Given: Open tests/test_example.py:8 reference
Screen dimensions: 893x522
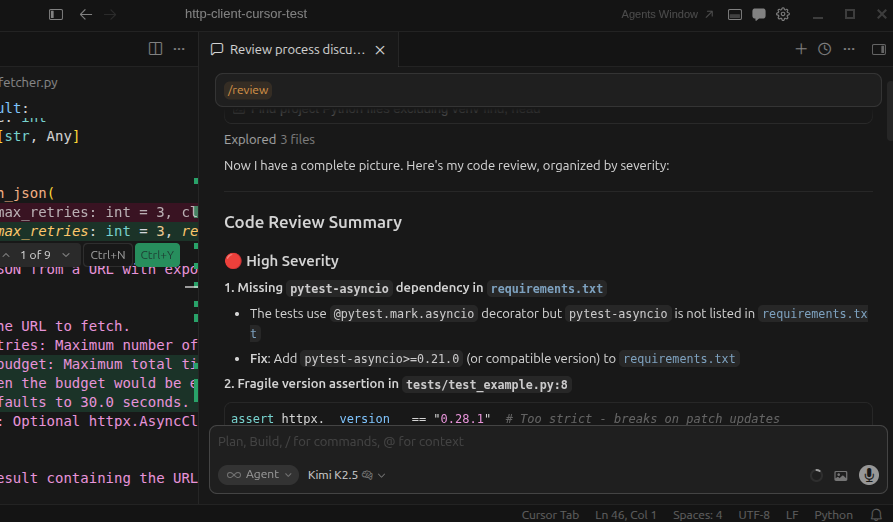Looking at the screenshot, I should (x=487, y=385).
